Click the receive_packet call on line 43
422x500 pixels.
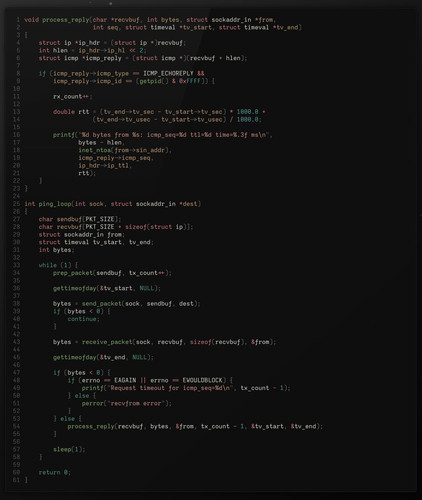click(178, 342)
